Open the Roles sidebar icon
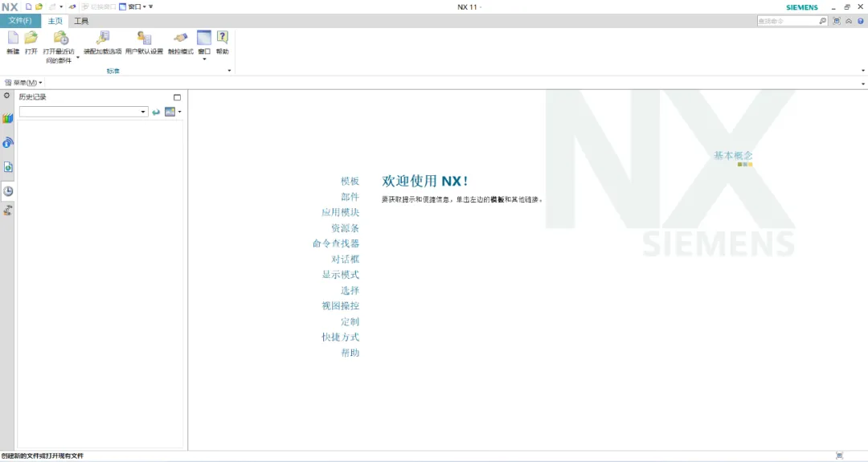 8,211
